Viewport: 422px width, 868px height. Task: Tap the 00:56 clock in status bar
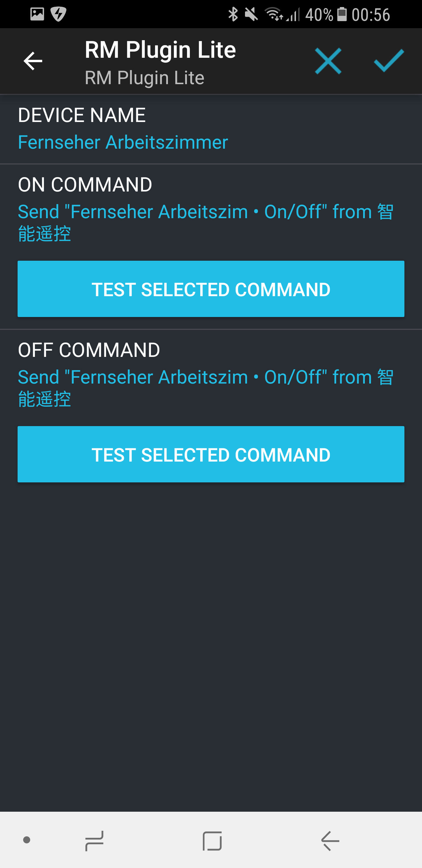click(x=371, y=14)
